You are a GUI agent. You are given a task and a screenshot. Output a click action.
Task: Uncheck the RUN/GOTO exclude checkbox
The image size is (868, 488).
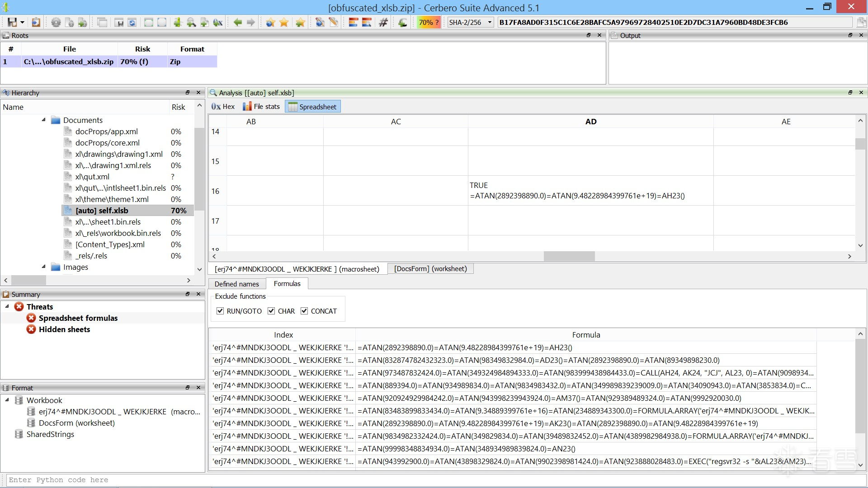click(x=220, y=311)
